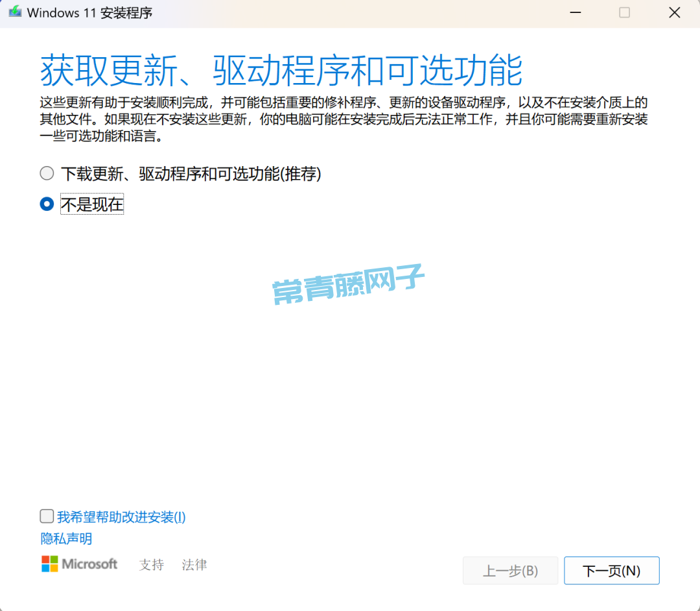Image resolution: width=700 pixels, height=611 pixels.
Task: Open the 隐私声明 link
Action: pyautogui.click(x=66, y=539)
